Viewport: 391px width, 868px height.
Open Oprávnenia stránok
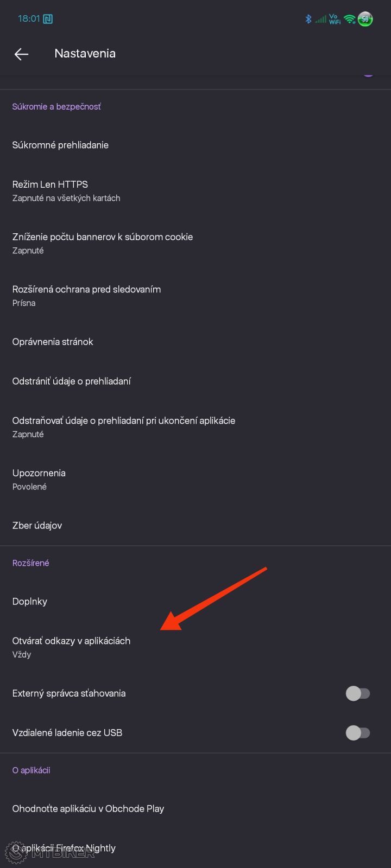(53, 342)
